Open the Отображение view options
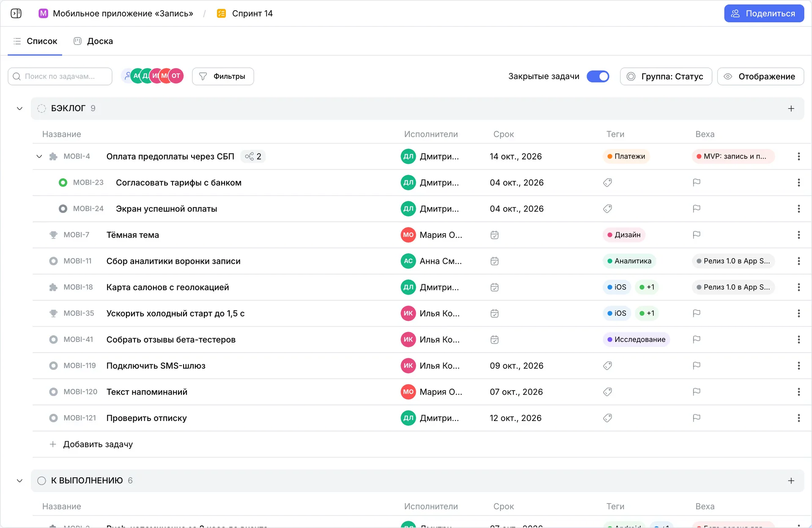Viewport: 812px width, 528px height. click(x=760, y=77)
